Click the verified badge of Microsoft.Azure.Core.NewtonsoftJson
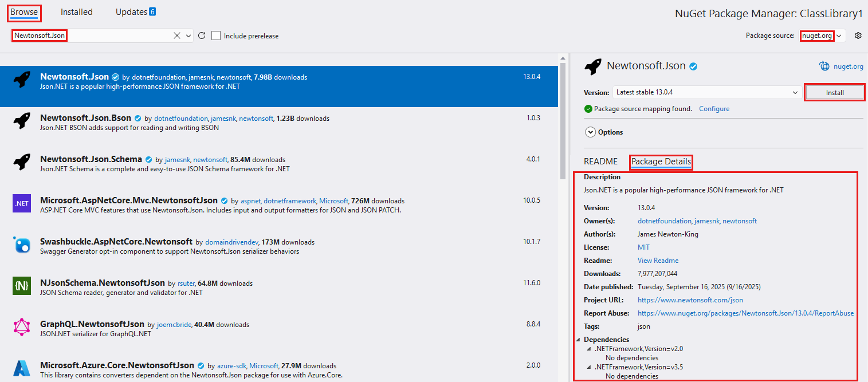 (201, 365)
